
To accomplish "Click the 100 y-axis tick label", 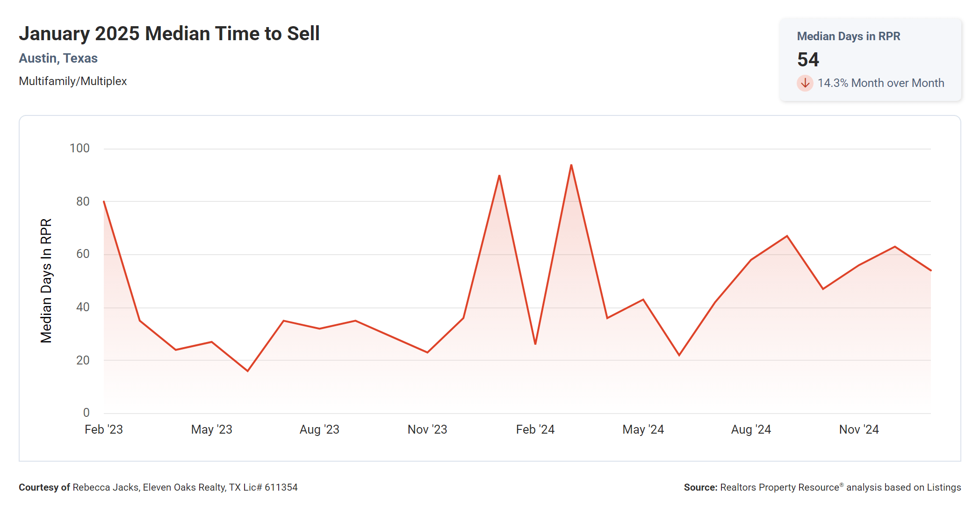I will (79, 149).
